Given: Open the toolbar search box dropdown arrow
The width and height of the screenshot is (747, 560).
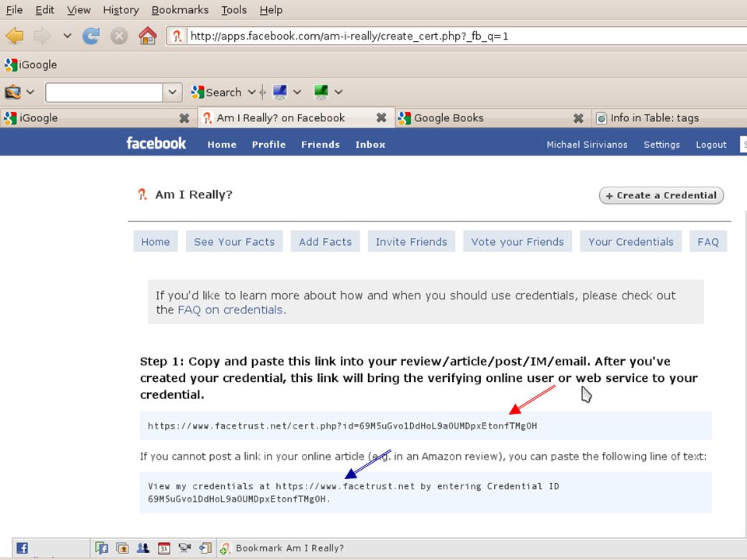Looking at the screenshot, I should tap(173, 92).
